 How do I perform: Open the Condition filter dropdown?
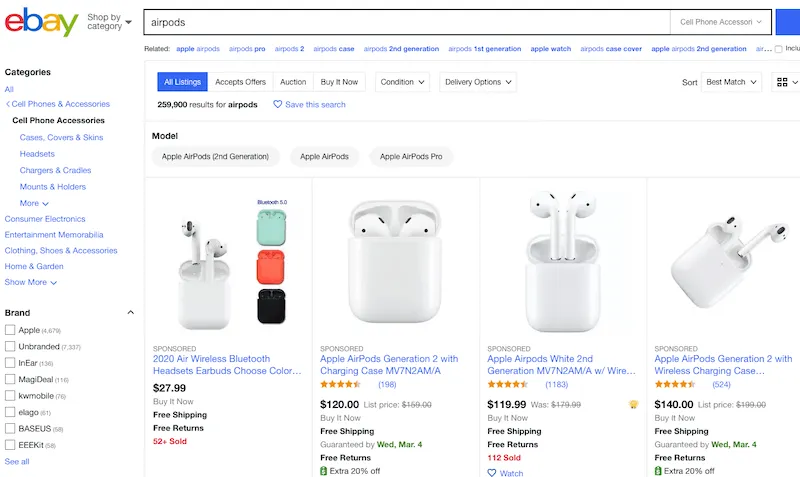[x=402, y=82]
